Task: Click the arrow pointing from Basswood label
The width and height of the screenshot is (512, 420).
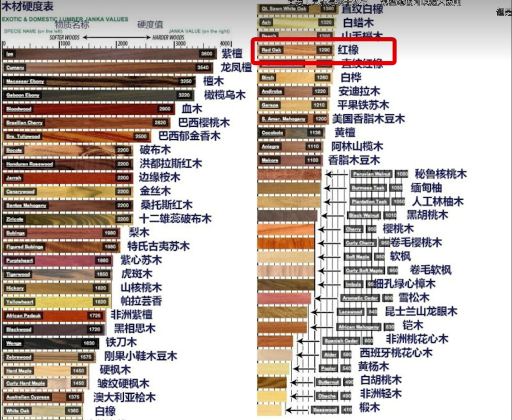Action: click(297, 410)
